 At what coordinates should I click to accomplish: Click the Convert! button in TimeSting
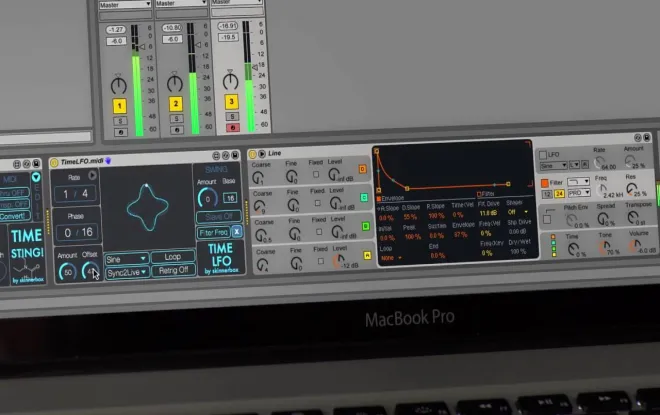pos(15,216)
